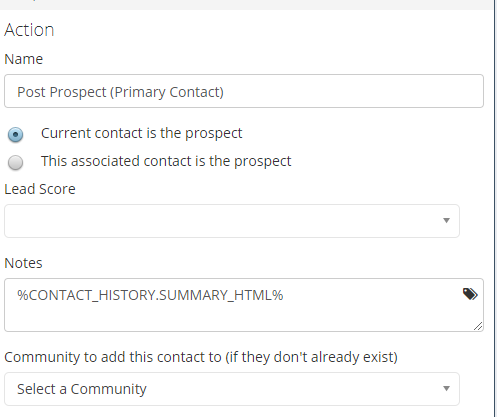Open the 'Select a Community' dropdown
This screenshot has width=497, height=417.
click(x=232, y=389)
